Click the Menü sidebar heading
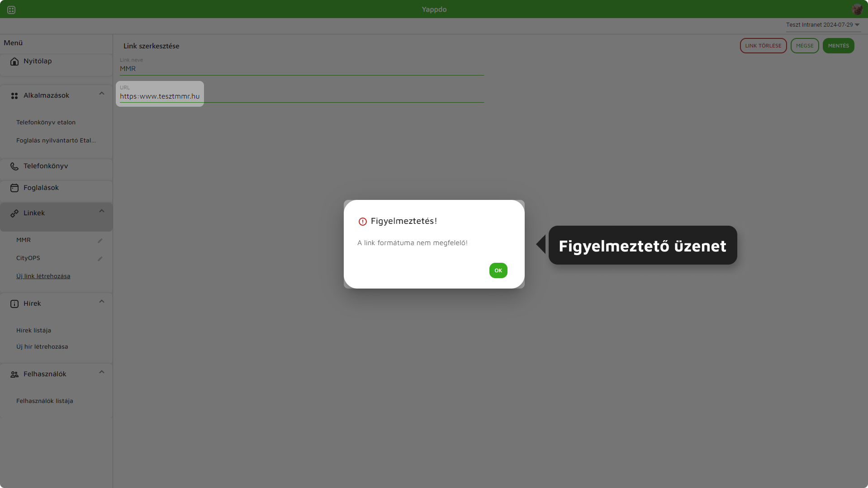 pos(13,43)
